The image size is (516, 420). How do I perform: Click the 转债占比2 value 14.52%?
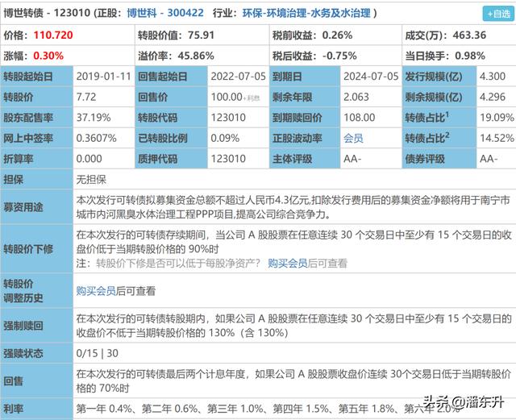(x=497, y=138)
